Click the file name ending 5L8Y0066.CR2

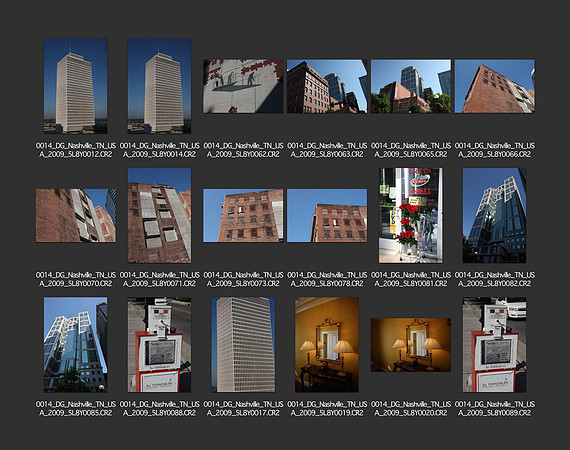click(495, 150)
